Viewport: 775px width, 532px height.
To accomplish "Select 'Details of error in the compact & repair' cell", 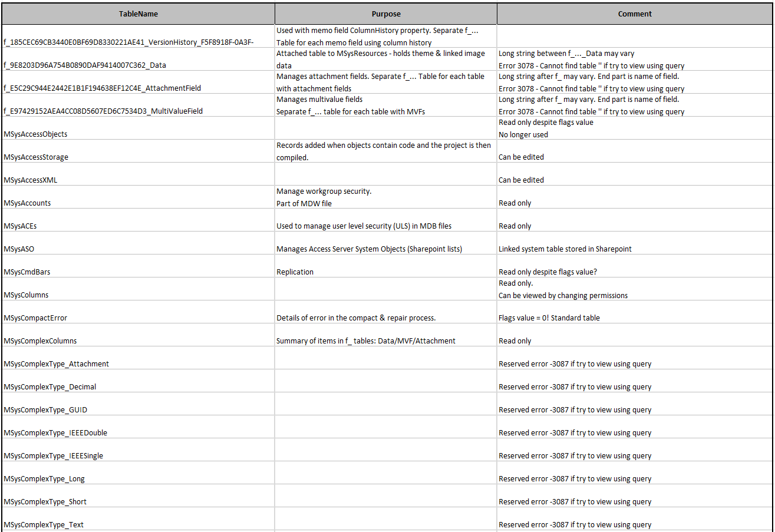I will (x=386, y=312).
